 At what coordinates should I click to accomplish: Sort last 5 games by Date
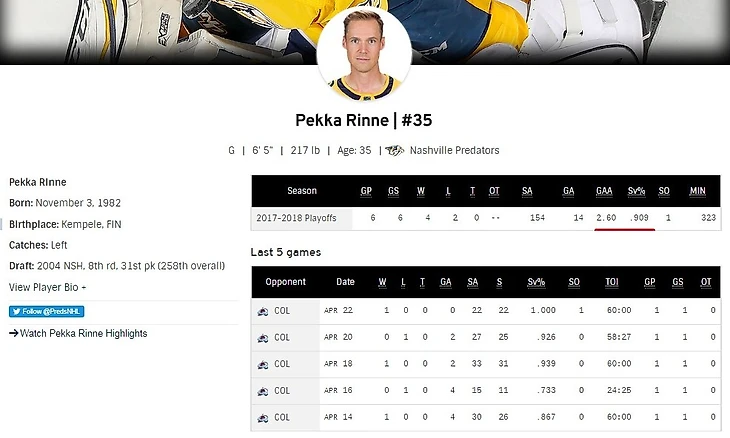345,282
